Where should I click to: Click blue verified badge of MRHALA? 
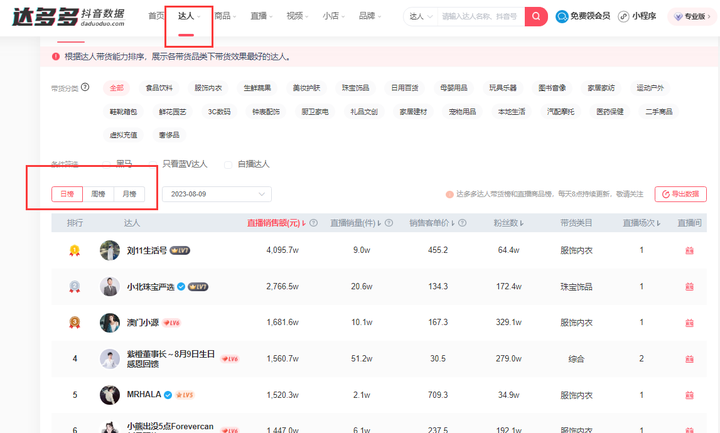tap(168, 395)
